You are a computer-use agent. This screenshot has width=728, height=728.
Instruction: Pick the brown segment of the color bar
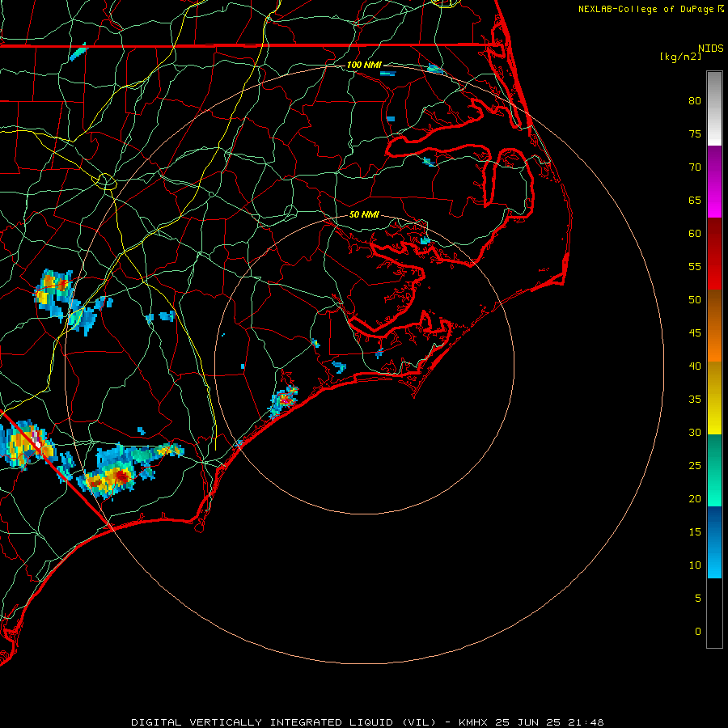(x=714, y=308)
